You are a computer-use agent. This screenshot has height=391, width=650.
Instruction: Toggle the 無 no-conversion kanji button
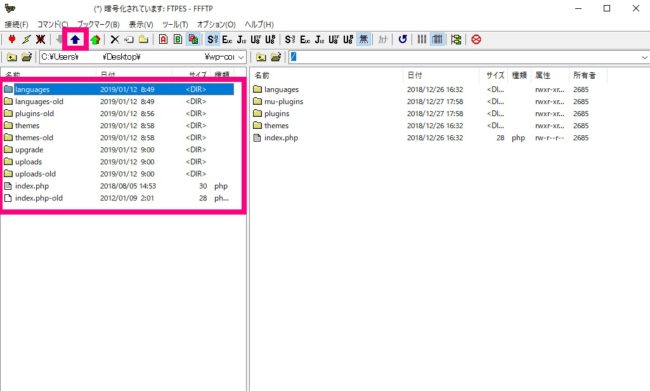pyautogui.click(x=363, y=39)
